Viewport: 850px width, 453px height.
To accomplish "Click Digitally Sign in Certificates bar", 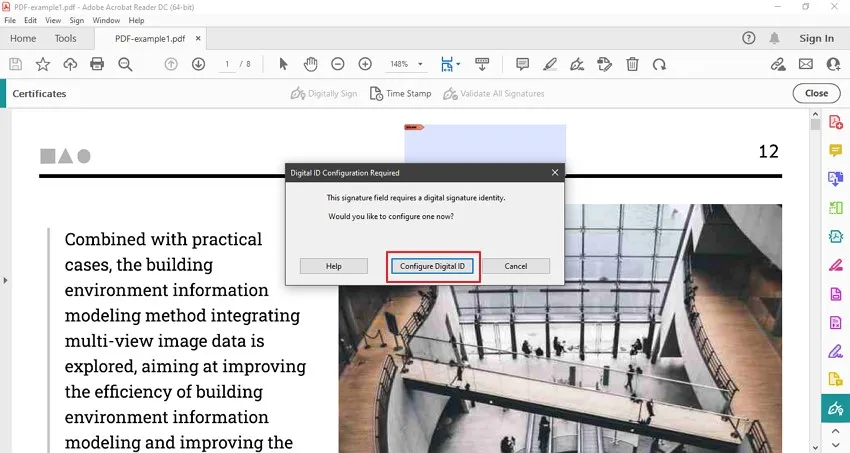I will 324,94.
